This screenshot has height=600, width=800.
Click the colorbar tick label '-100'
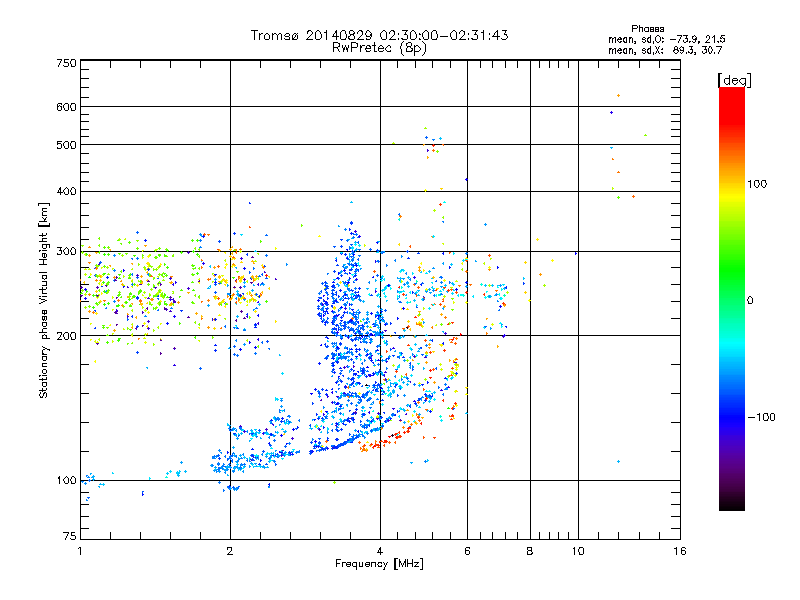click(762, 417)
